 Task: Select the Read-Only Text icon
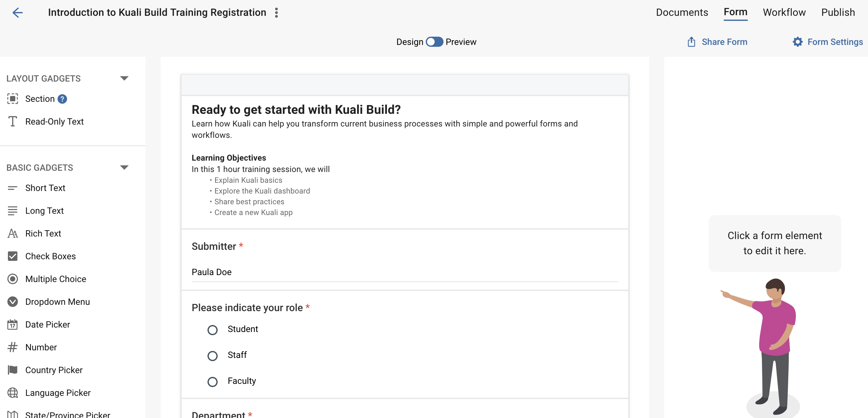click(x=12, y=121)
